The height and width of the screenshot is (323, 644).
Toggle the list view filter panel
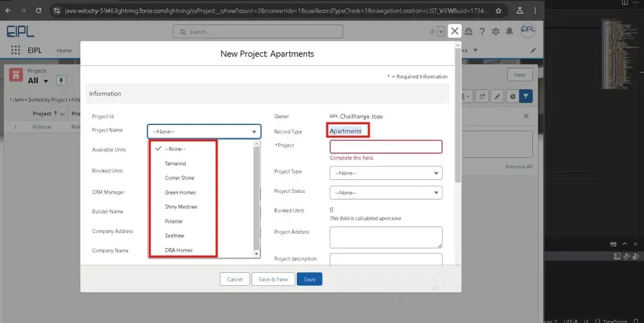coord(526,96)
